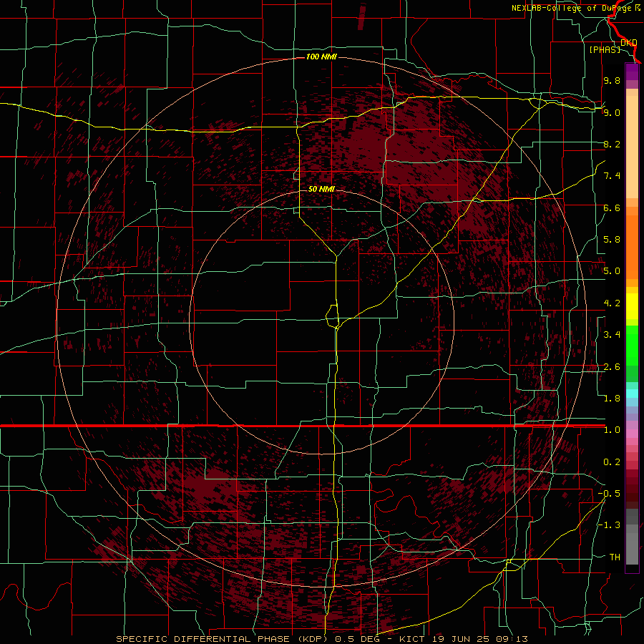The width and height of the screenshot is (644, 644).
Task: Click the 8.2 value on color scale
Action: point(612,144)
